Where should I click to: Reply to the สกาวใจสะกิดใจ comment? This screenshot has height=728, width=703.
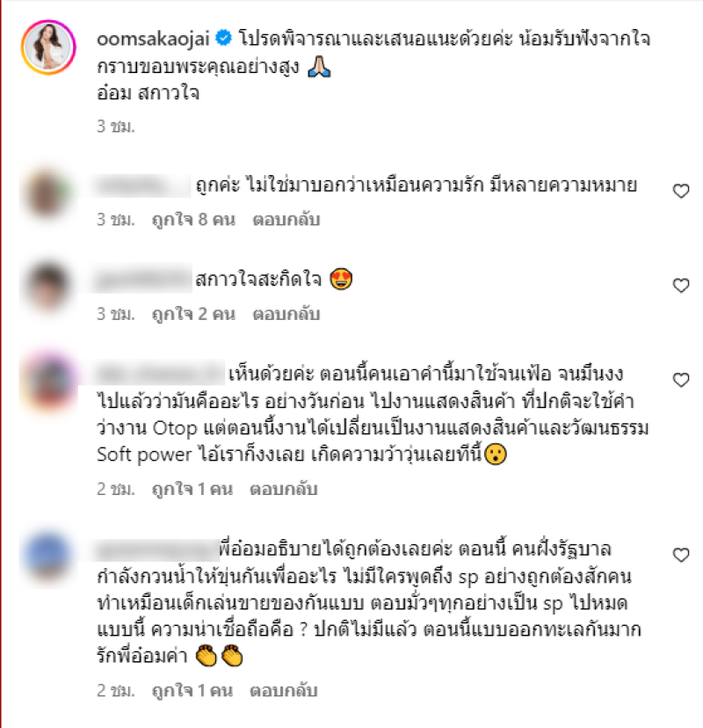286,314
